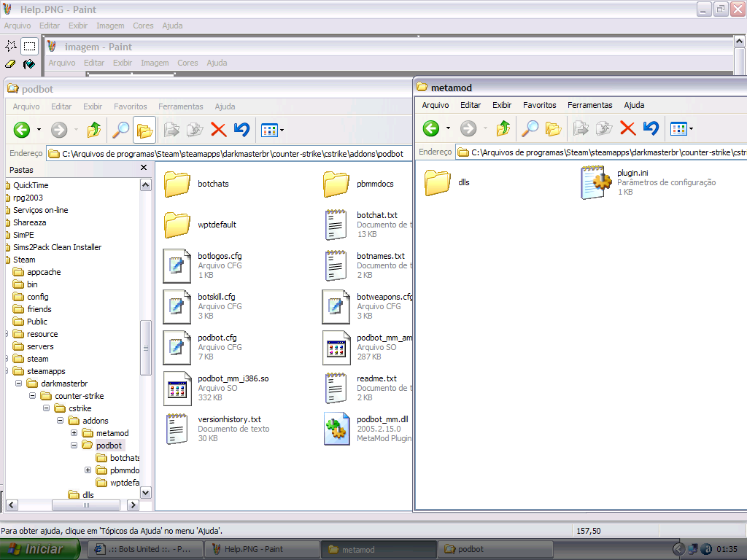The height and width of the screenshot is (560, 747).
Task: Open Exibir menu in metamod window
Action: pyautogui.click(x=502, y=105)
